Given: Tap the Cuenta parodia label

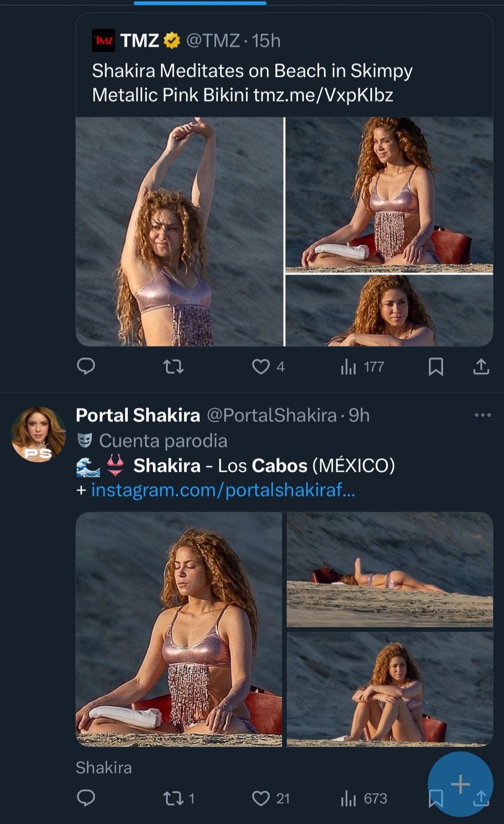Looking at the screenshot, I should coord(163,441).
